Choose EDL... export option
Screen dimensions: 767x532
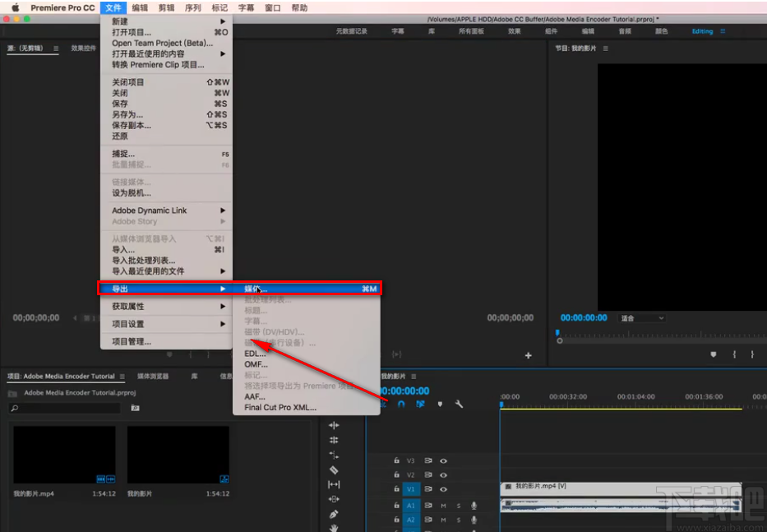pyautogui.click(x=307, y=354)
